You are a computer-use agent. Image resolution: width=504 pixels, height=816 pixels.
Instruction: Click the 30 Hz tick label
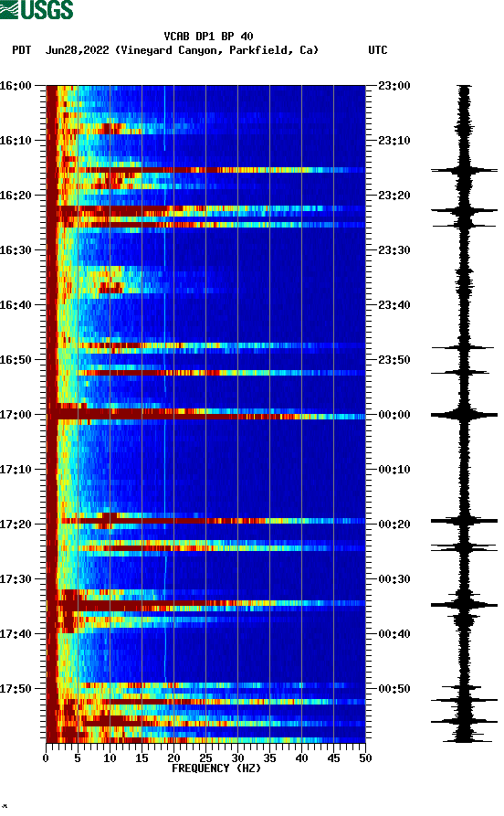click(x=237, y=758)
